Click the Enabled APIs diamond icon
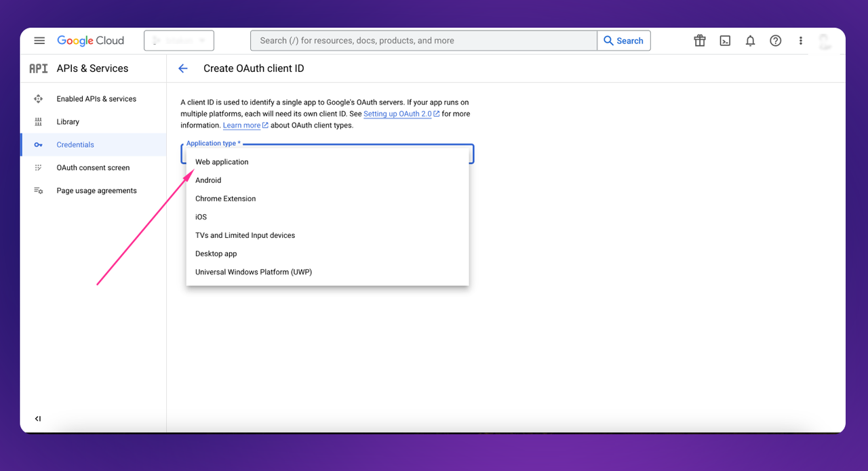Screen dimensions: 868x471 tap(39, 99)
